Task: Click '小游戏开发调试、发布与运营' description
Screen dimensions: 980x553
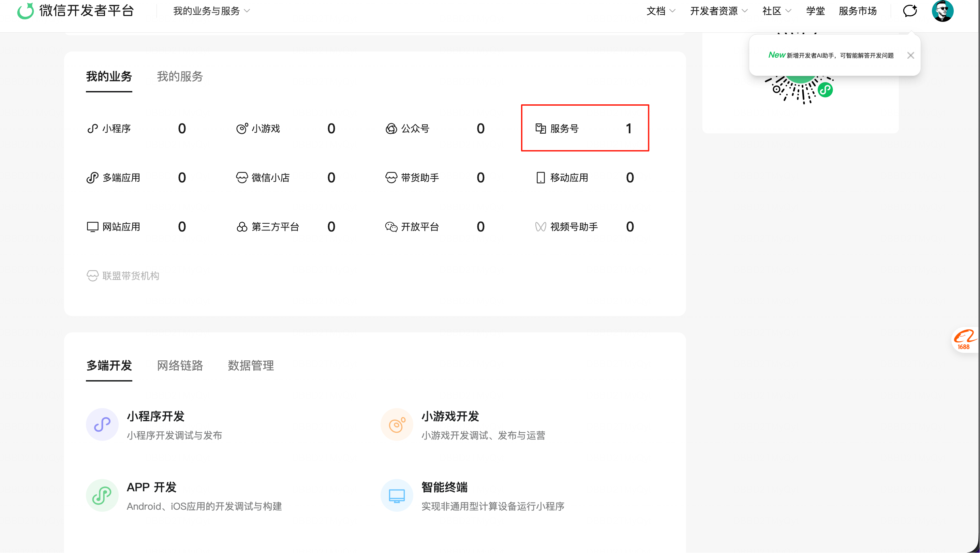Action: pos(483,435)
